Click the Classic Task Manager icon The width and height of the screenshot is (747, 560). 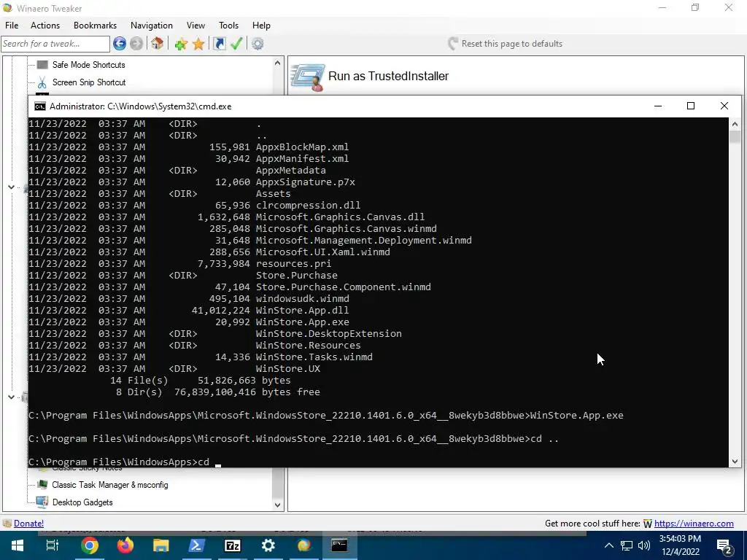click(x=42, y=485)
